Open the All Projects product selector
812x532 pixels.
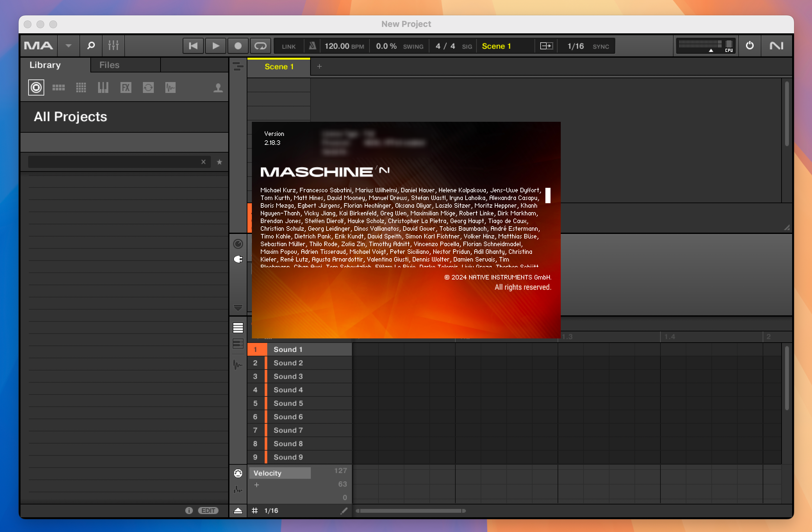click(124, 117)
